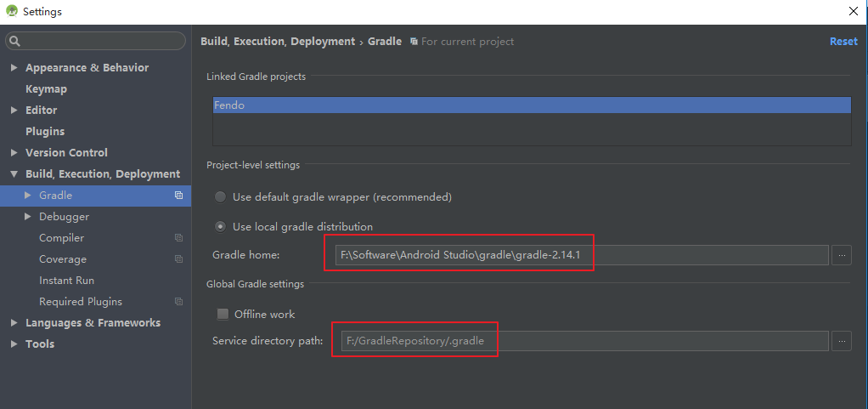Click the search magnifier icon in settings
Viewport: 868px width, 409px height.
[x=15, y=41]
